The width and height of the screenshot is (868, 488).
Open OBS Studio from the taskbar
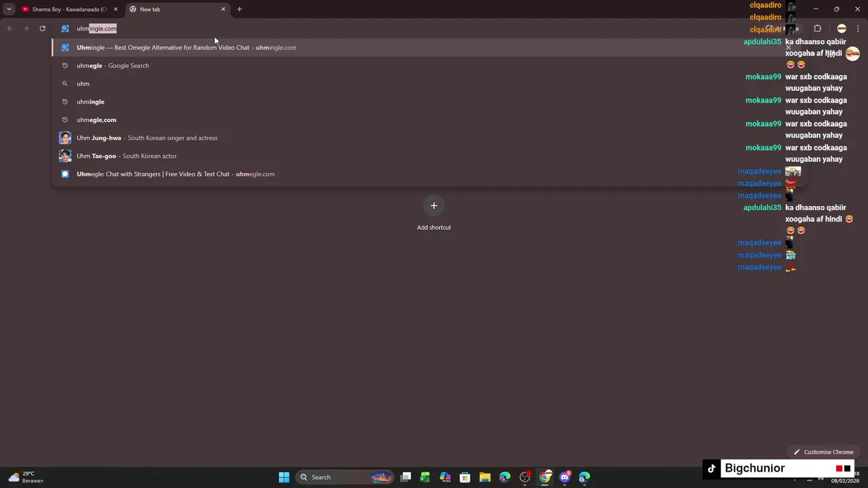pyautogui.click(x=525, y=477)
